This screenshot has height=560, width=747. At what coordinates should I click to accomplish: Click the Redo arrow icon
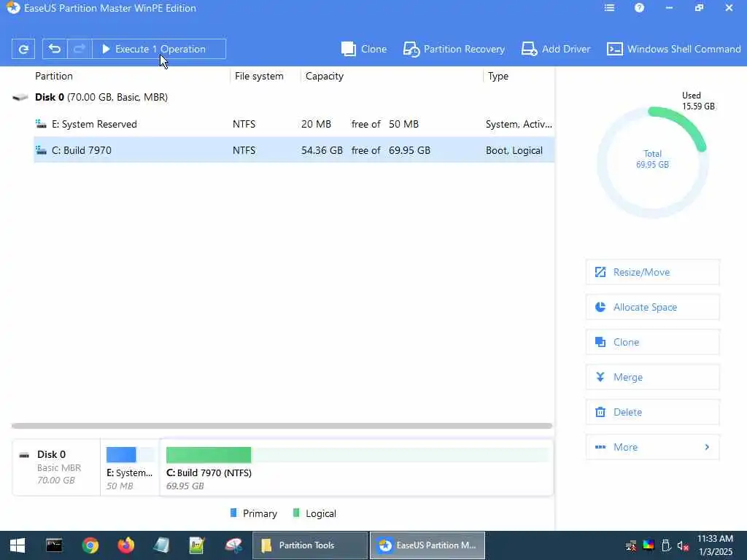click(80, 49)
